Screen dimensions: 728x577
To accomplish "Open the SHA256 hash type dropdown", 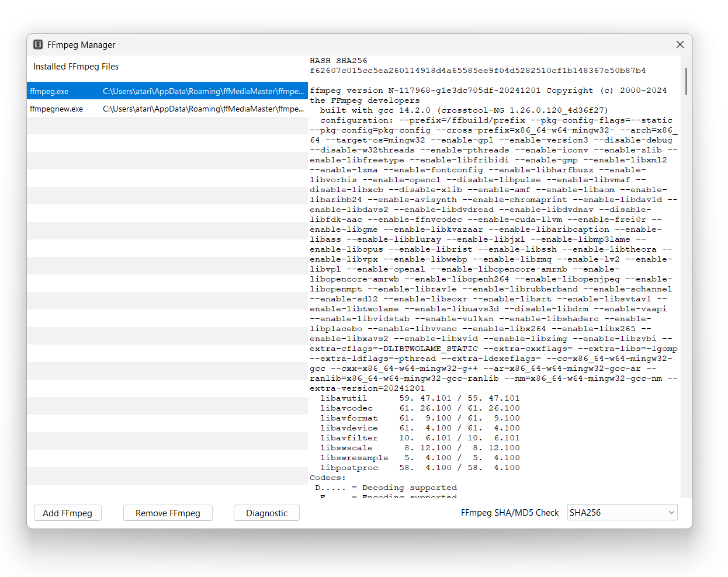I will pyautogui.click(x=622, y=512).
